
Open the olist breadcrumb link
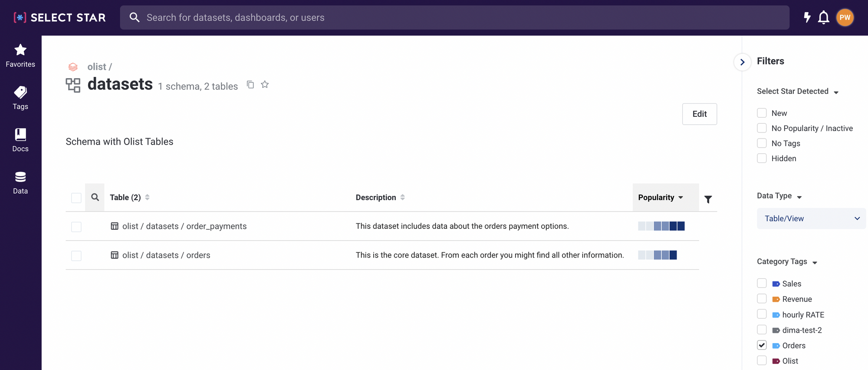click(96, 67)
